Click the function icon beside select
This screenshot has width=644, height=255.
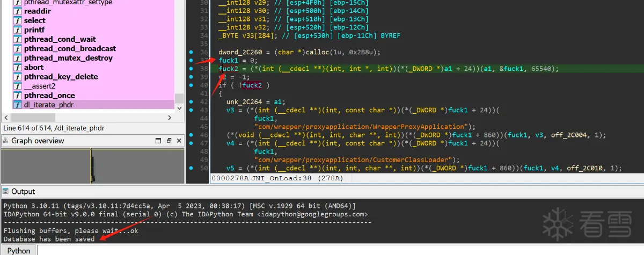pyautogui.click(x=17, y=20)
